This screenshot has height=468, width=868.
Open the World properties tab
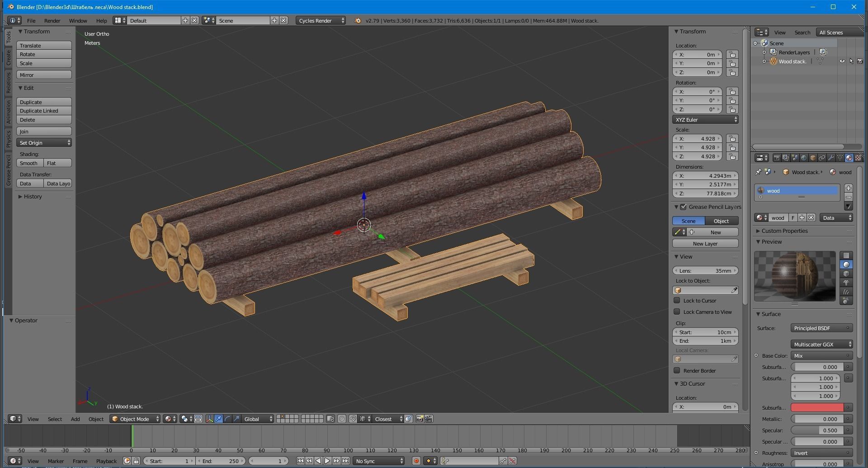tap(803, 157)
